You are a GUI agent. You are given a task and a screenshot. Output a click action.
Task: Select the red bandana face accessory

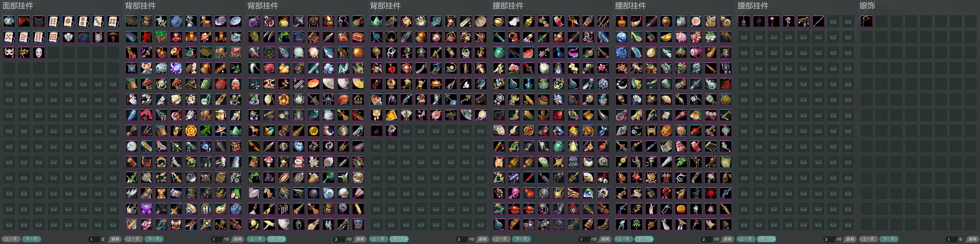coord(24,21)
